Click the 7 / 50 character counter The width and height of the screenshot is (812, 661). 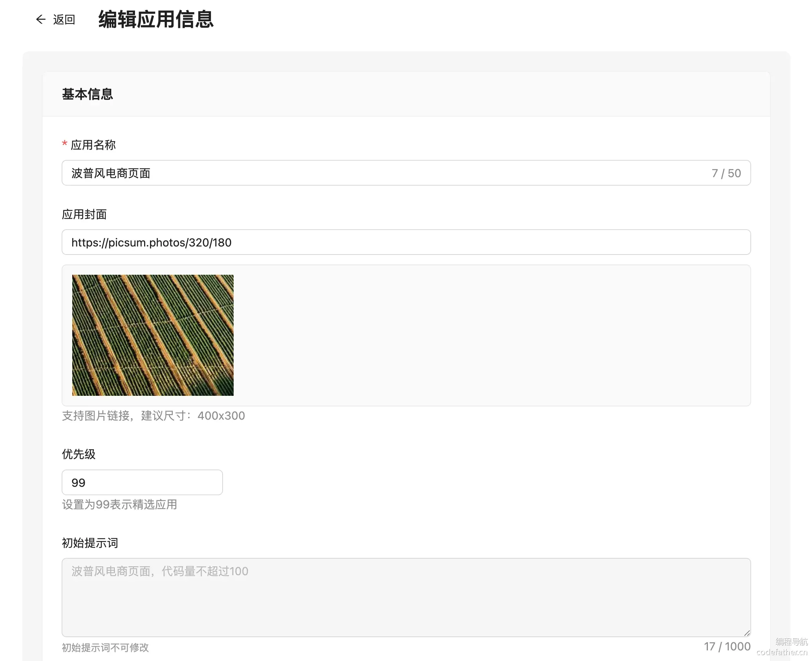click(726, 173)
